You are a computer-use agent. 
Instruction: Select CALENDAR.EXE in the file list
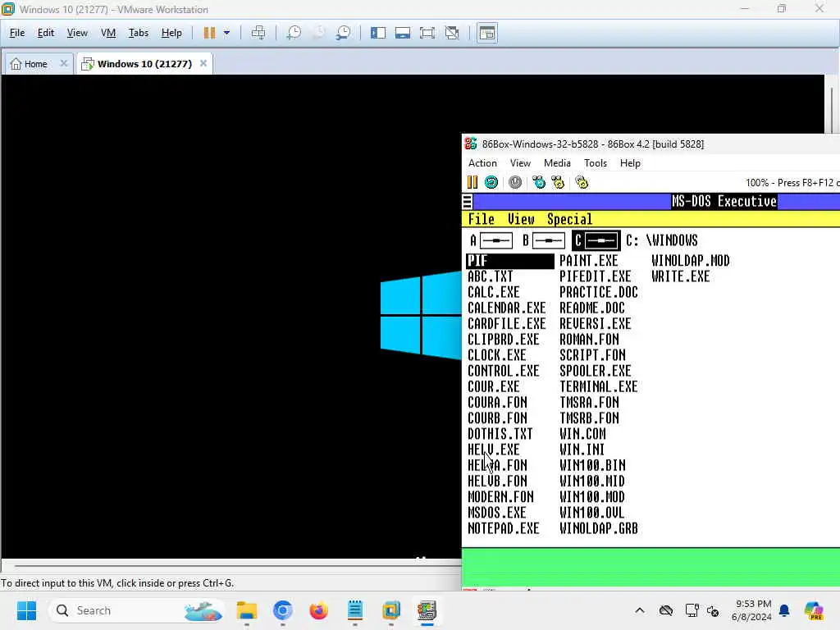pyautogui.click(x=506, y=308)
